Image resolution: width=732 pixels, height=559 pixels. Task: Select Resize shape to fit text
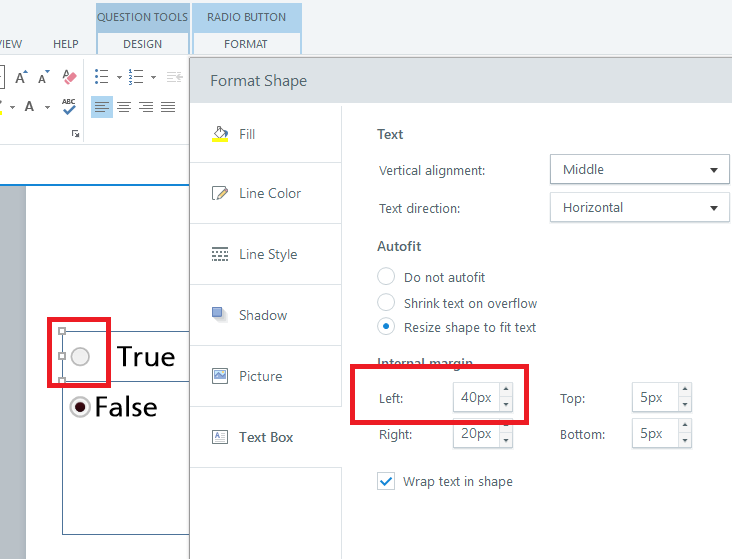pos(386,326)
